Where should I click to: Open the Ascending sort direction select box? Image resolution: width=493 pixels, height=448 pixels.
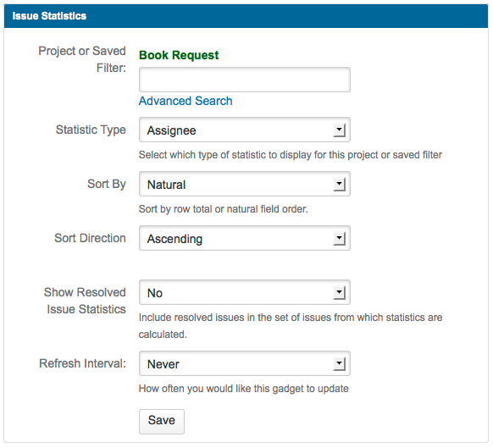pyautogui.click(x=245, y=238)
